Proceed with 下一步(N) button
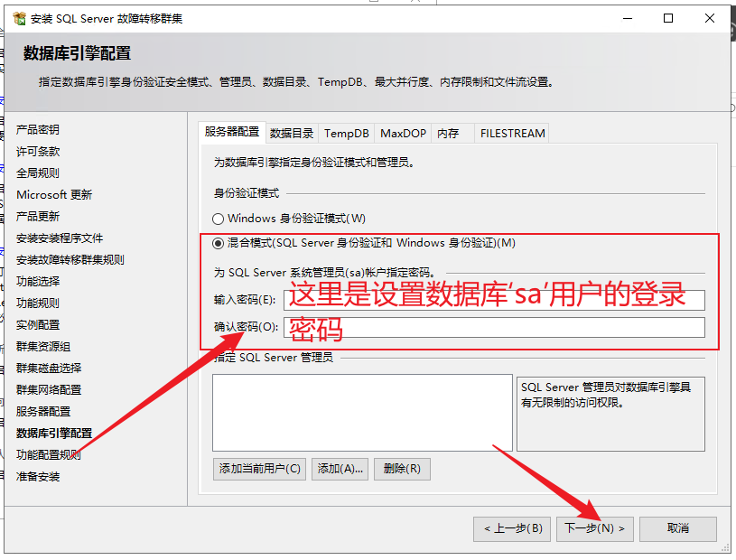 click(x=595, y=529)
